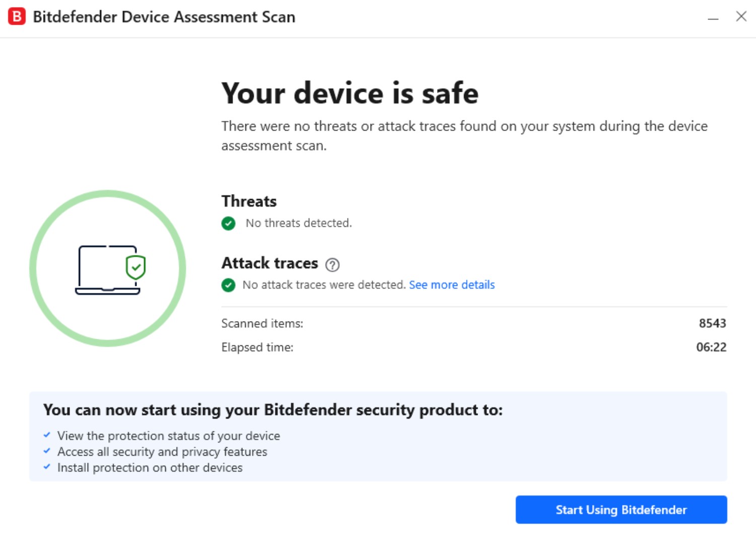
Task: Open the See more details link
Action: [452, 285]
